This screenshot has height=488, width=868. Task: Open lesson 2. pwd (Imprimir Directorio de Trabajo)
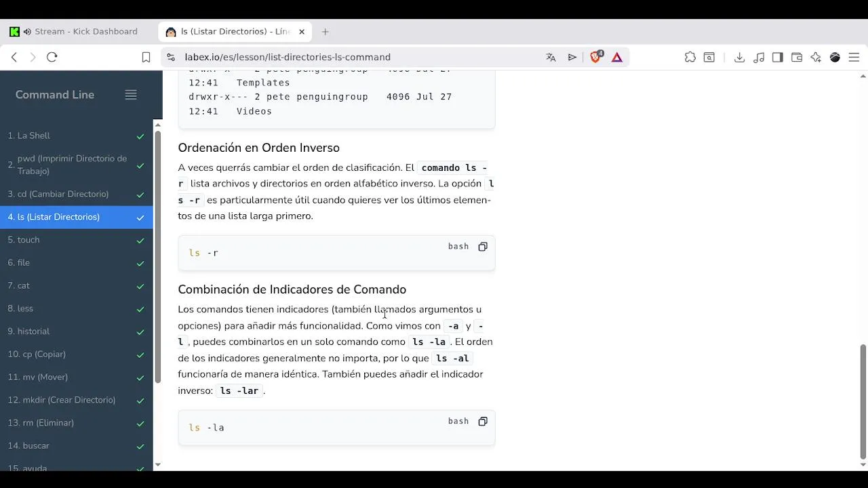pos(76,165)
